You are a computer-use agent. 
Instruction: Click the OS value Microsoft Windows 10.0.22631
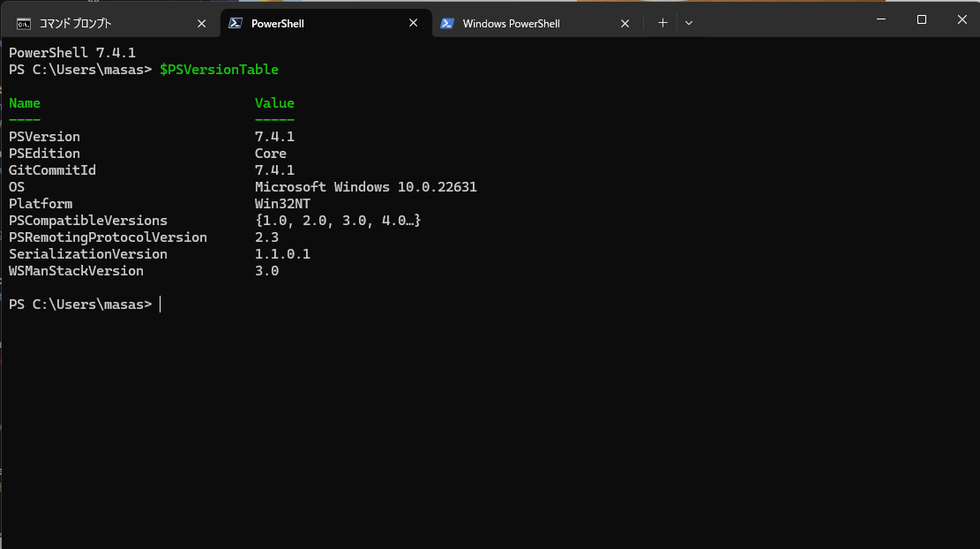click(365, 186)
